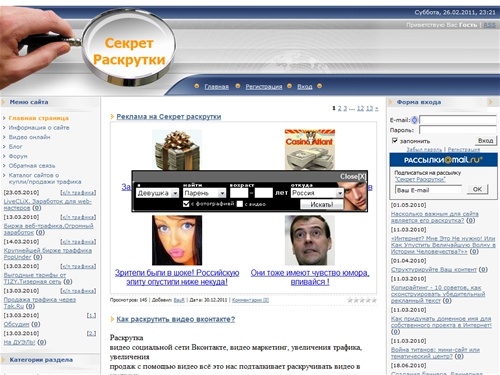Open Крупнейшей бирже трафика PopUnder link

click(48, 254)
